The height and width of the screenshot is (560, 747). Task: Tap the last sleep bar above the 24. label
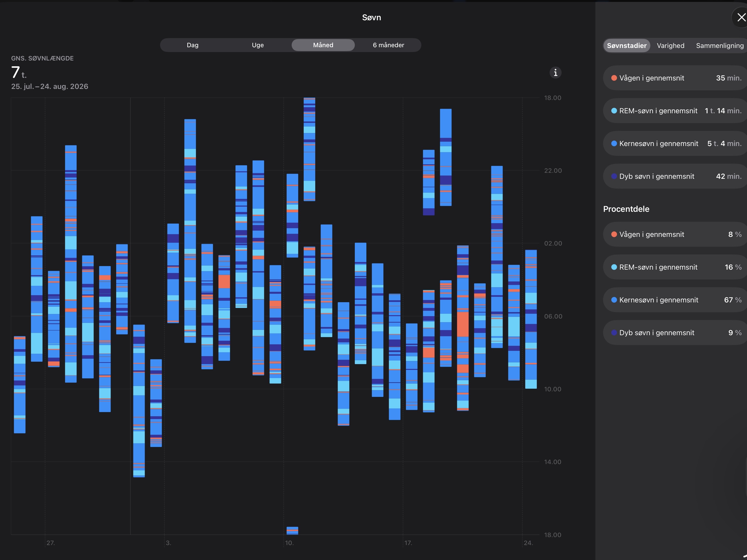click(531, 319)
